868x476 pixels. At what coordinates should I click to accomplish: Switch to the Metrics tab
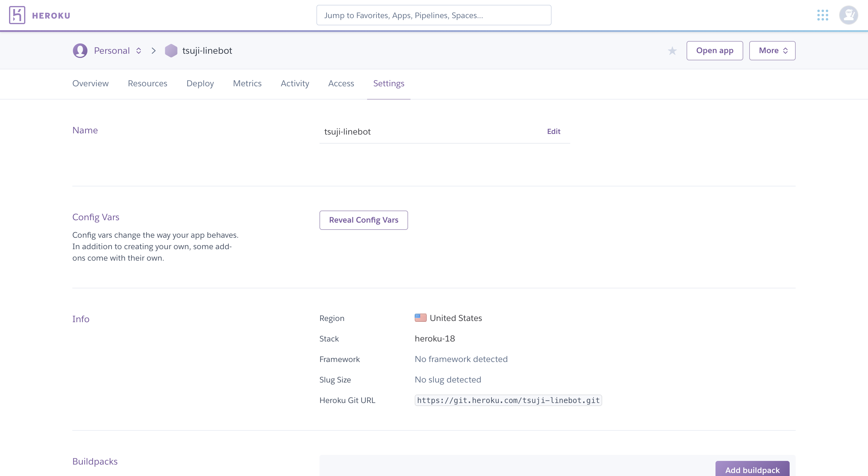tap(247, 83)
